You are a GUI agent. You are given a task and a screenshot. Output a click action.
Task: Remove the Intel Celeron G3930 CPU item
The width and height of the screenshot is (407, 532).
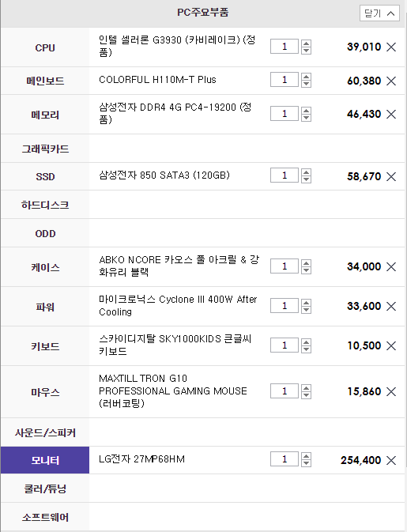391,47
